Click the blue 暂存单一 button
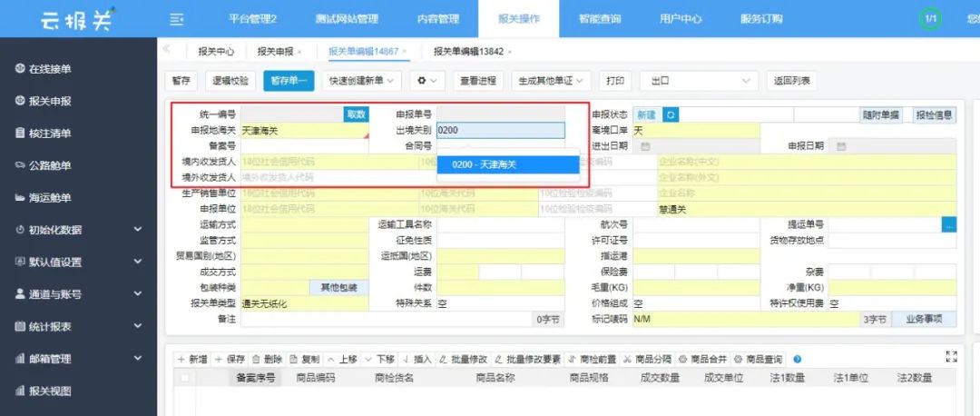980x416 pixels. [x=289, y=81]
